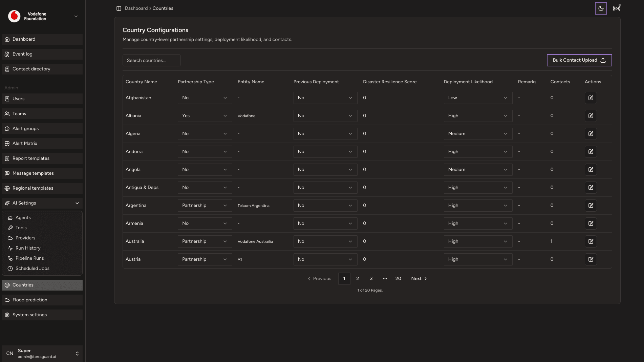
Task: Select page 1 in pagination
Action: [344, 279]
